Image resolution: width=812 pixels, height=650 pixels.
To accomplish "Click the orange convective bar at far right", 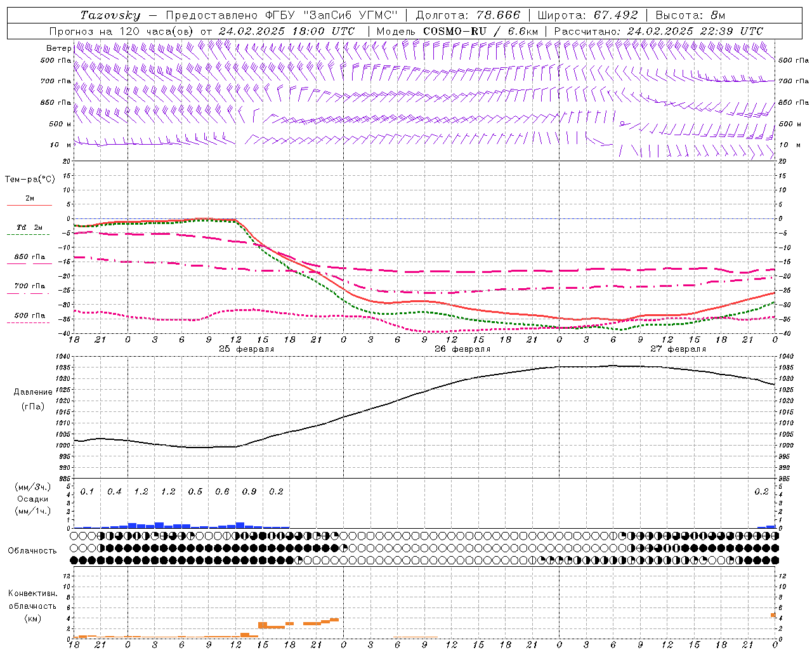I will click(x=773, y=614).
